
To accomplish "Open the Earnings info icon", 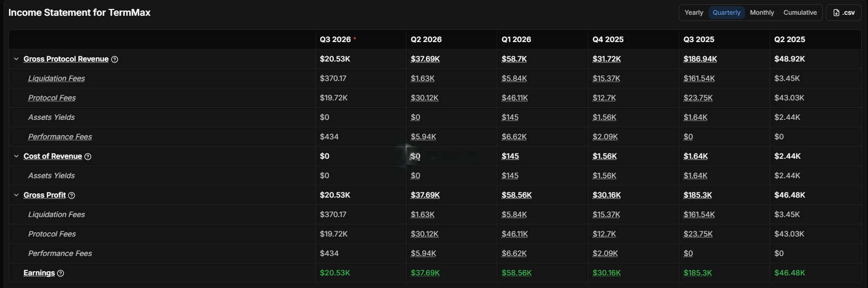I will [x=60, y=273].
